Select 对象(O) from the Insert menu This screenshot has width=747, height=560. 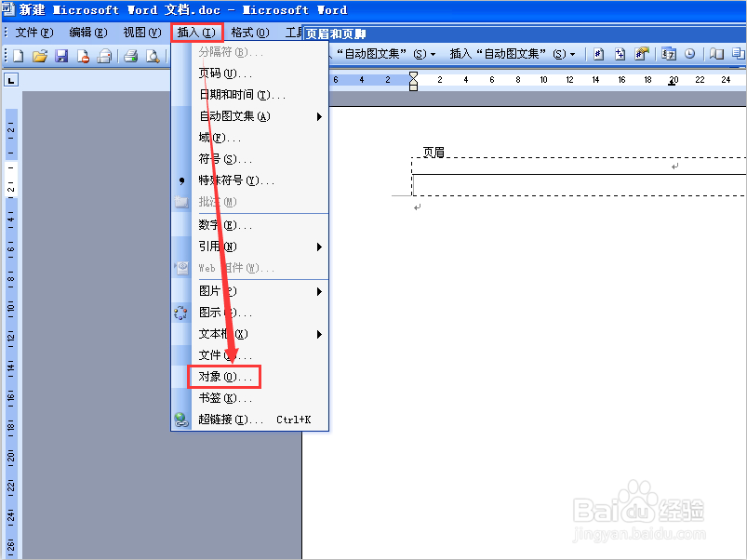tap(225, 378)
